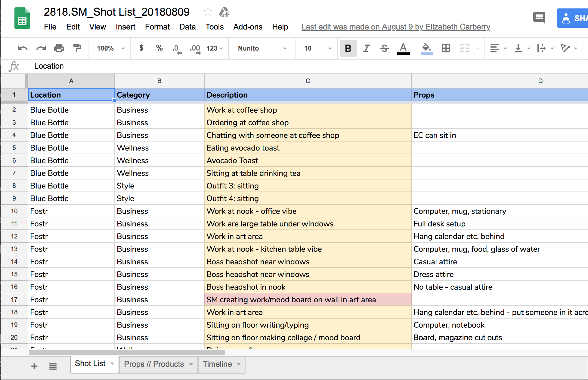588x380 pixels.
Task: Open the zoom level dropdown
Action: point(110,48)
